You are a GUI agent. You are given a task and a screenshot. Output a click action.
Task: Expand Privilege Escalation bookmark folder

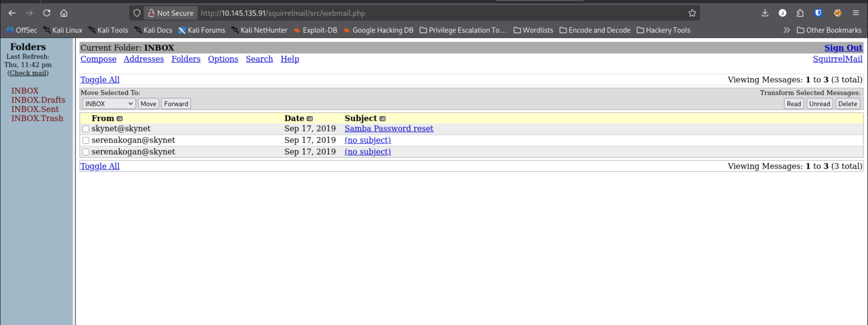click(x=463, y=30)
